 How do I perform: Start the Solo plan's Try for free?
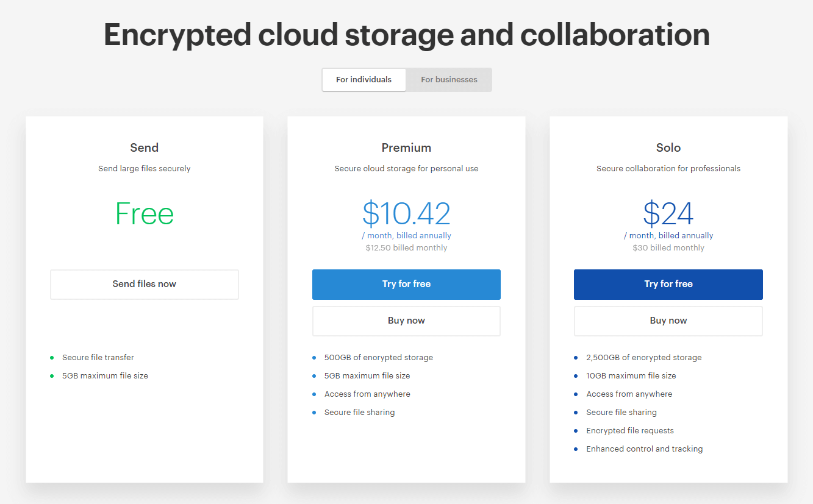pyautogui.click(x=668, y=284)
